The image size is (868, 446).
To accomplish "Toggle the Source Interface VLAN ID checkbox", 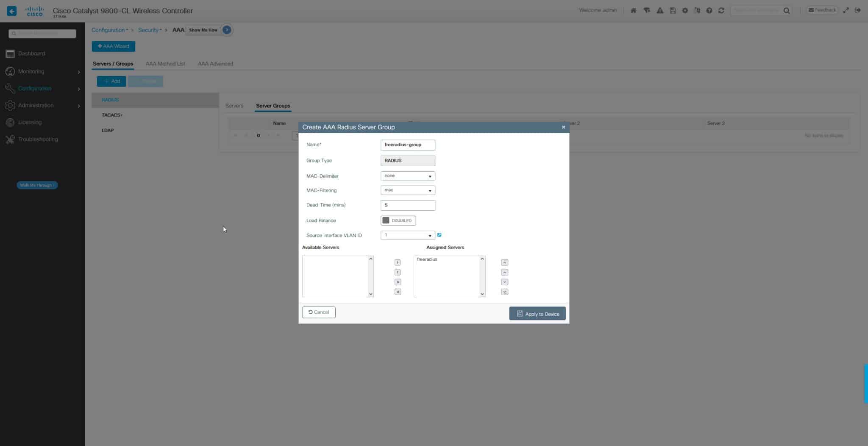I will [440, 235].
